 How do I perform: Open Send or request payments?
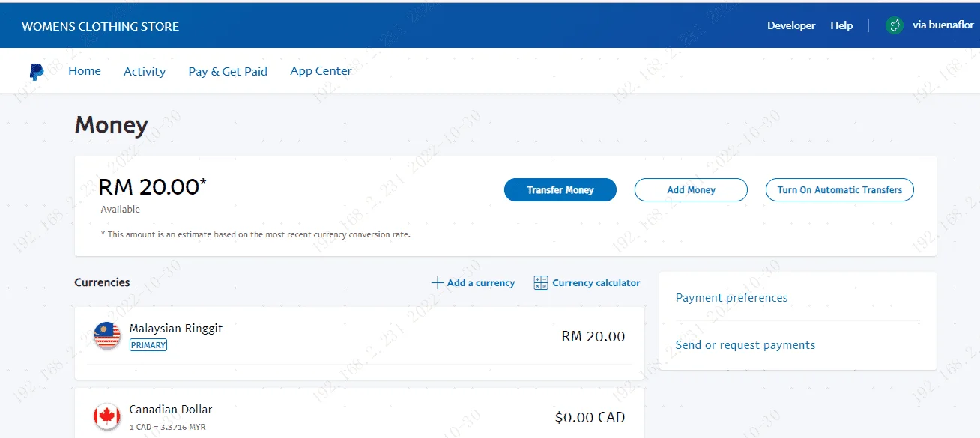(x=745, y=345)
